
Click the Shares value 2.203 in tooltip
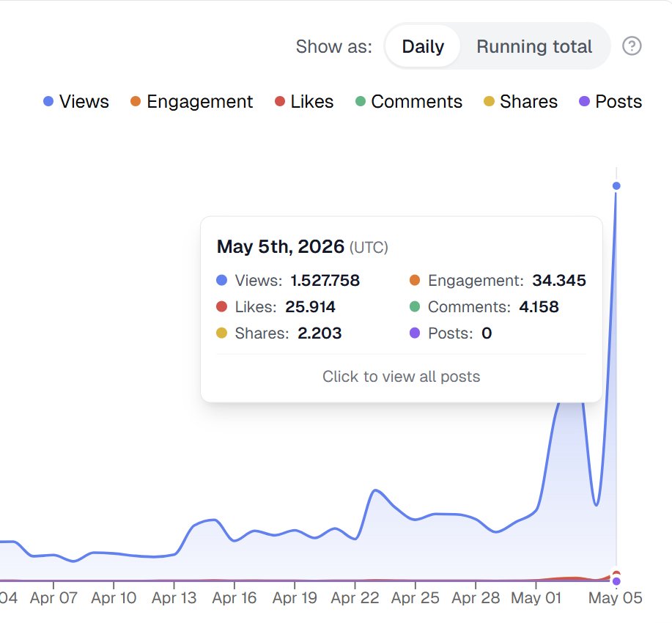[x=320, y=333]
